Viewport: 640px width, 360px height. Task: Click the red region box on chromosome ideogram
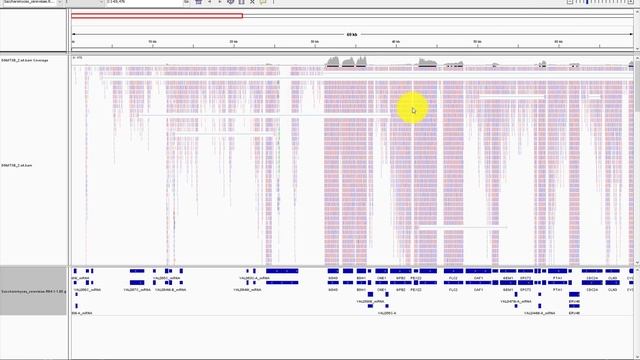click(157, 16)
